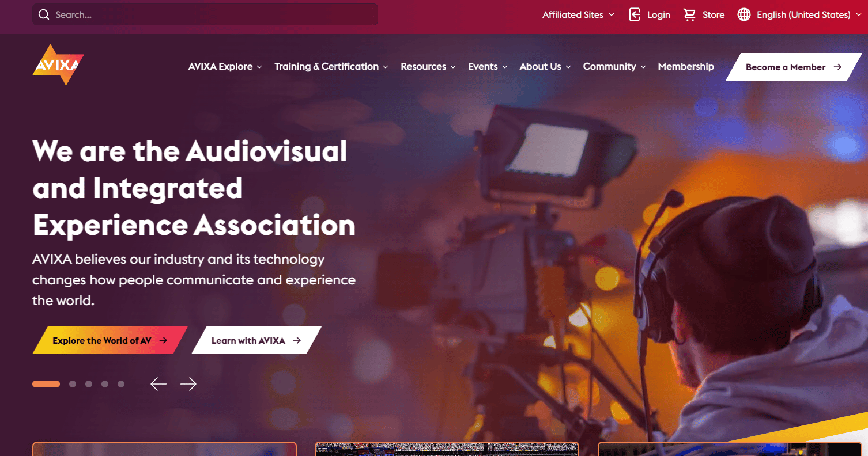This screenshot has height=456, width=868.
Task: Click the Learn with AVIXA button
Action: (256, 340)
